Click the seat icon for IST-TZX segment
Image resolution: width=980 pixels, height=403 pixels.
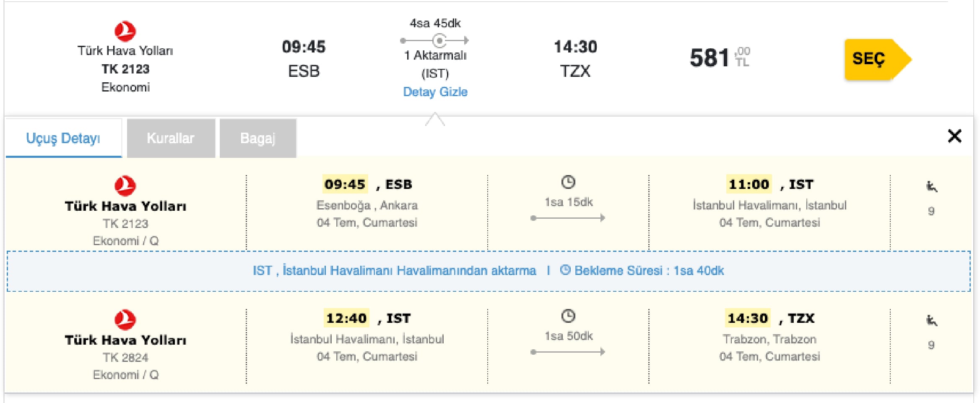pyautogui.click(x=931, y=320)
